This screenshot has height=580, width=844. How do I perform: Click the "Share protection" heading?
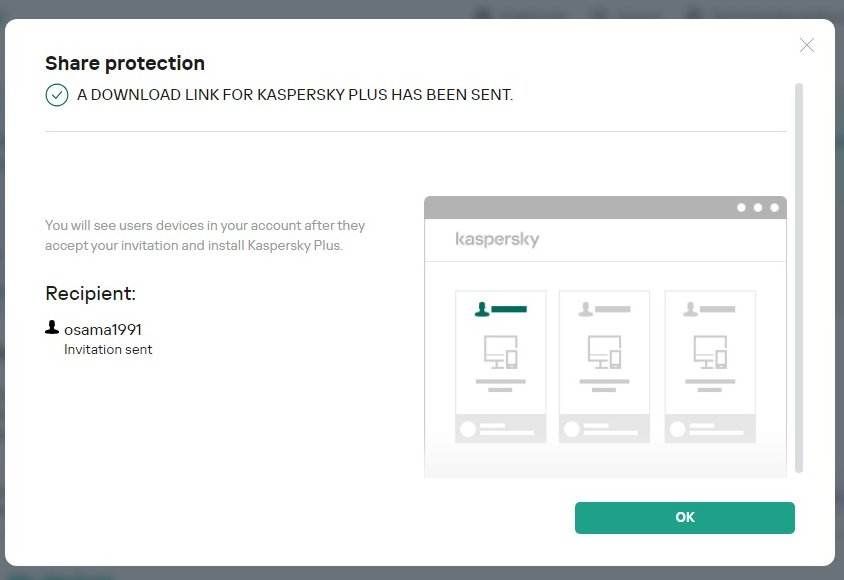tap(125, 63)
